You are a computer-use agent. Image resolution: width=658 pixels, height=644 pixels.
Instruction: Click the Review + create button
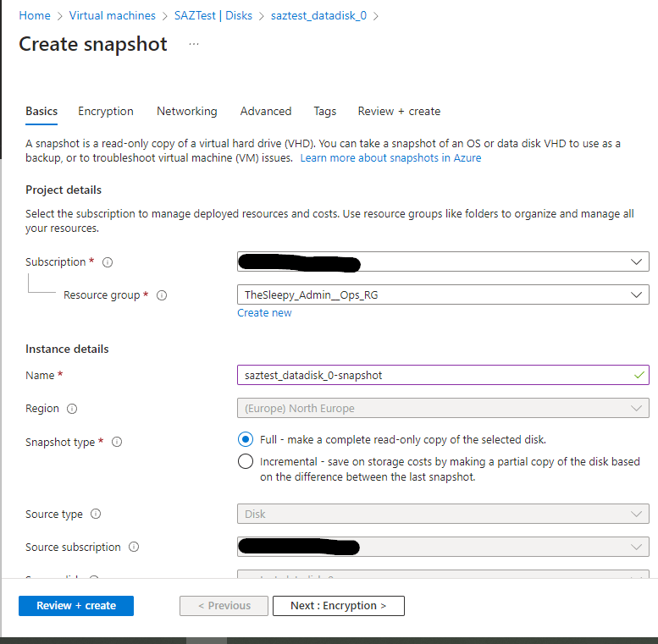click(76, 606)
